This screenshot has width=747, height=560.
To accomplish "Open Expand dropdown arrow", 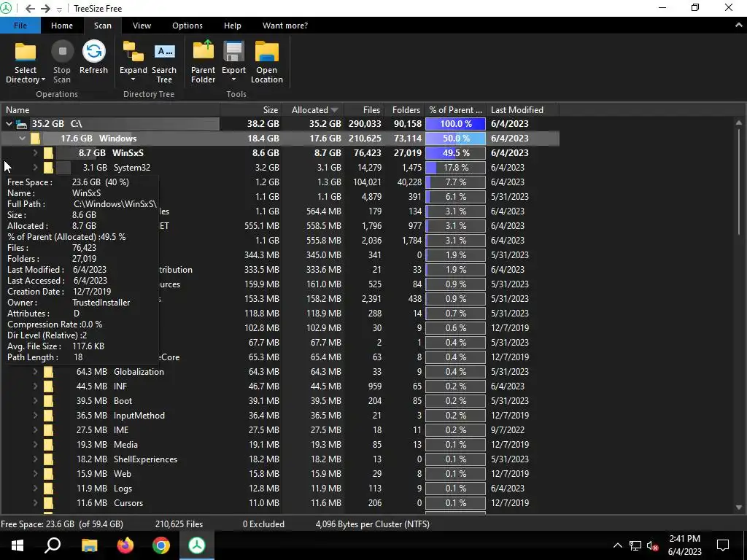I will pyautogui.click(x=133, y=80).
